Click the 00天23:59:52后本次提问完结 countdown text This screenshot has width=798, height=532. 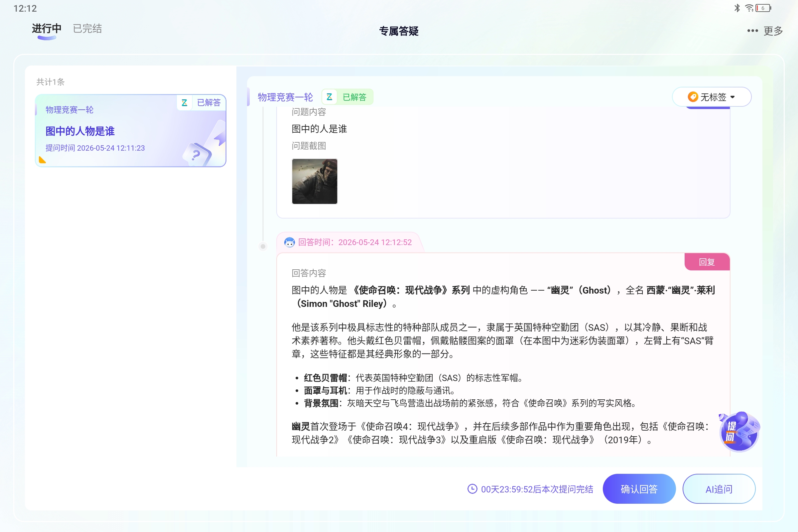coord(537,489)
